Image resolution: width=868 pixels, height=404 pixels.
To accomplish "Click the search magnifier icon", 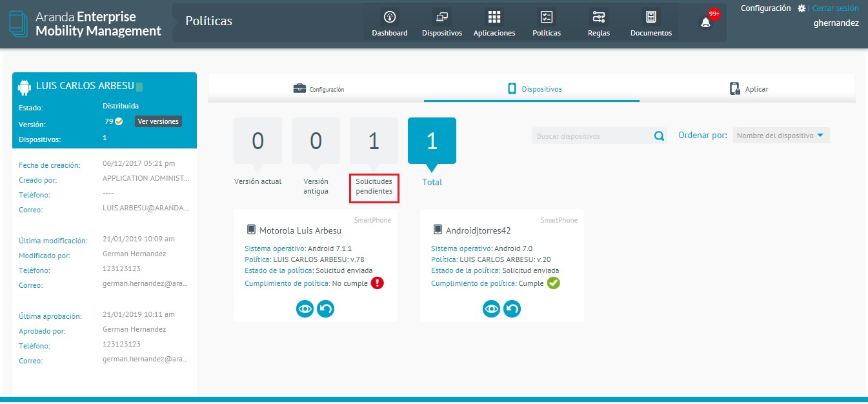I will pos(659,136).
